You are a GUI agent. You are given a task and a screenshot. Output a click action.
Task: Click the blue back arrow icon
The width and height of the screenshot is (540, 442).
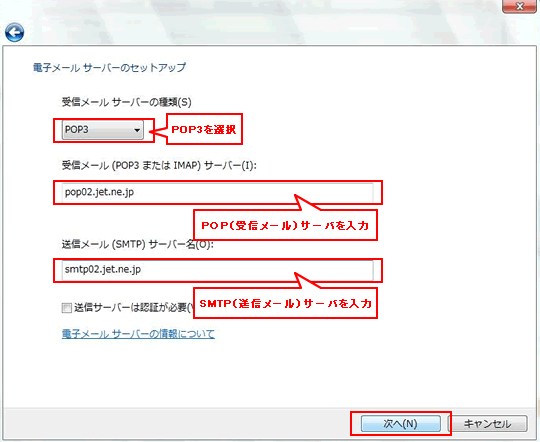(14, 33)
